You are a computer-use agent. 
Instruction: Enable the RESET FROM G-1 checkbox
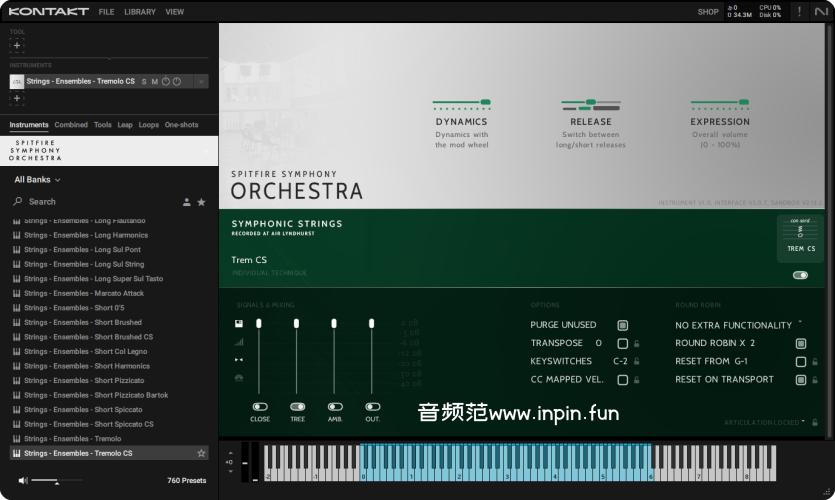[800, 362]
